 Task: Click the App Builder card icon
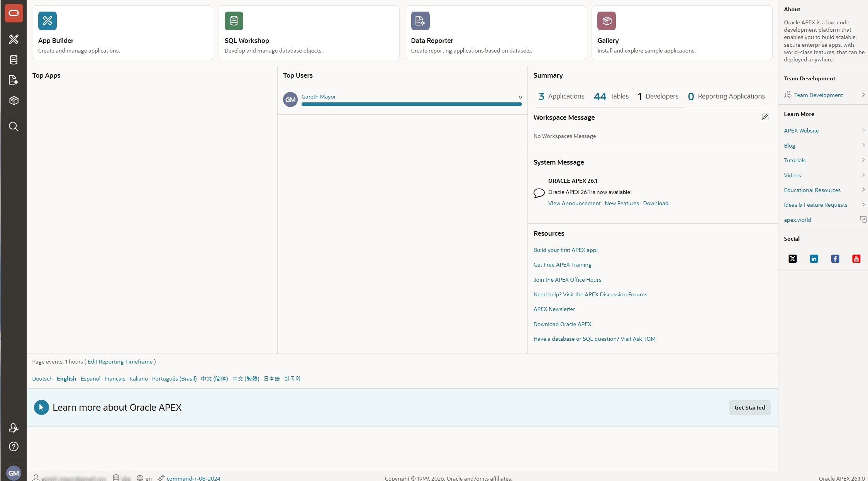[x=47, y=21]
